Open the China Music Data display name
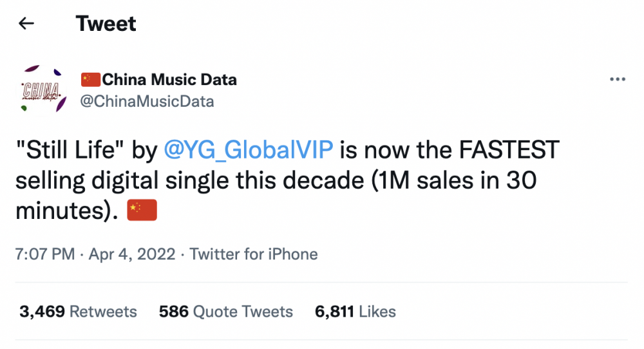Screen dimensions: 644x349 [x=169, y=80]
